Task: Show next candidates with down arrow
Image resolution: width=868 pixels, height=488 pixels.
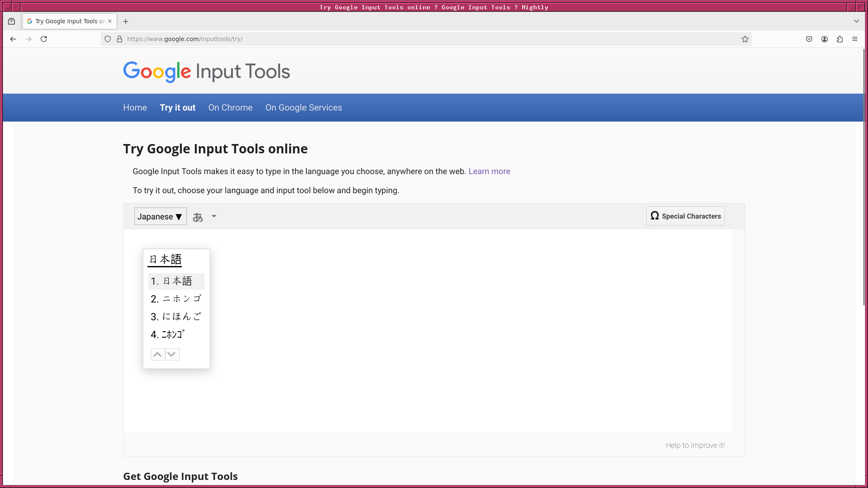Action: pyautogui.click(x=172, y=354)
